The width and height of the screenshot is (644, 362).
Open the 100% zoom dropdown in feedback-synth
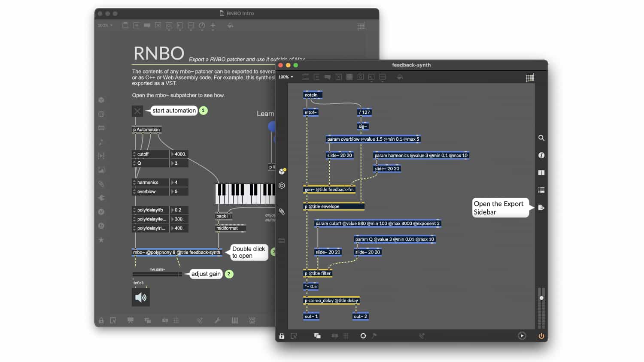286,77
